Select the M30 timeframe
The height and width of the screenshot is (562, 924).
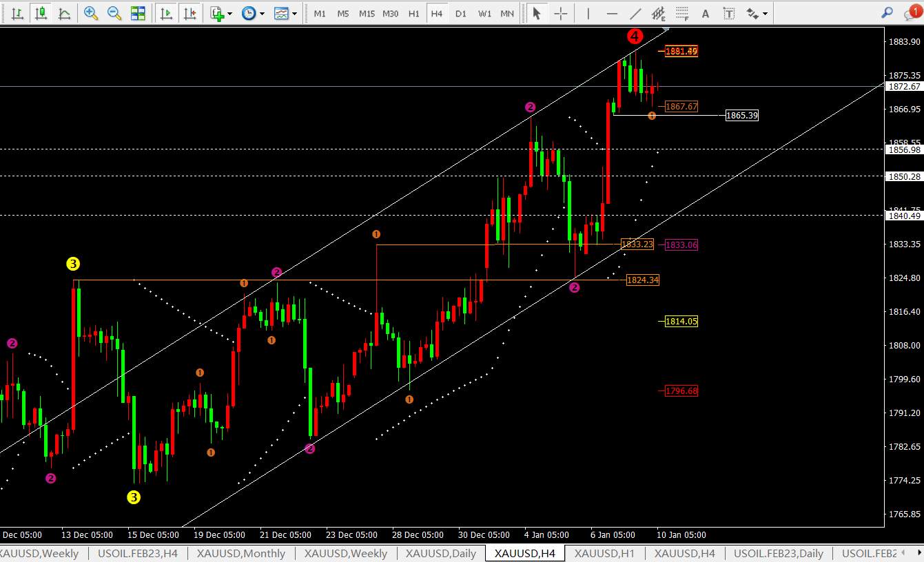point(390,14)
